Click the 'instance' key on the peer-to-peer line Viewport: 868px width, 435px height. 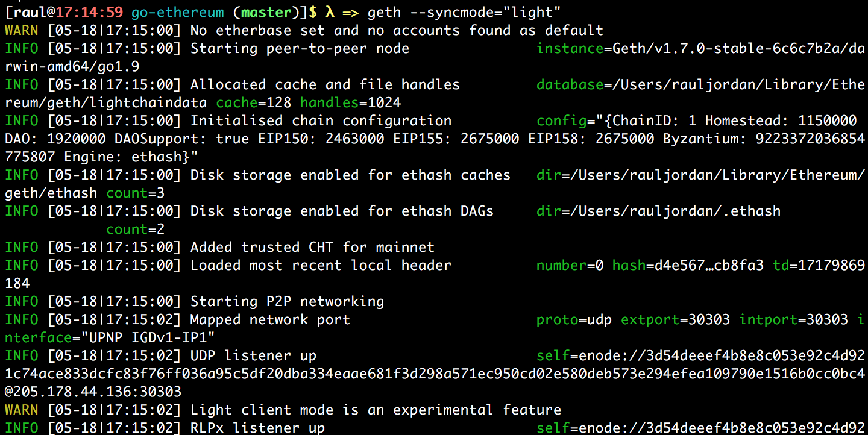[x=570, y=48]
